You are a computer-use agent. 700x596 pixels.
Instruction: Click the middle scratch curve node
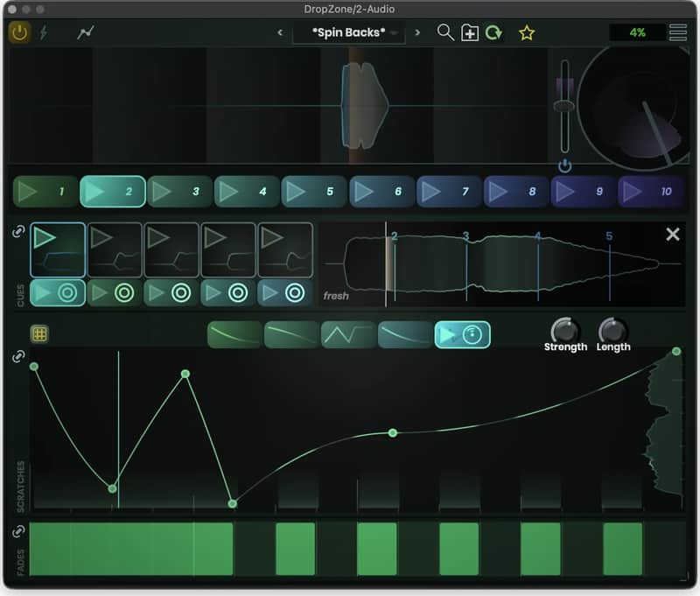point(392,432)
